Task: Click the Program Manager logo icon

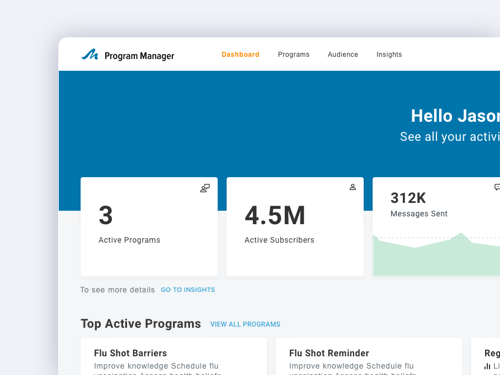Action: click(x=90, y=54)
